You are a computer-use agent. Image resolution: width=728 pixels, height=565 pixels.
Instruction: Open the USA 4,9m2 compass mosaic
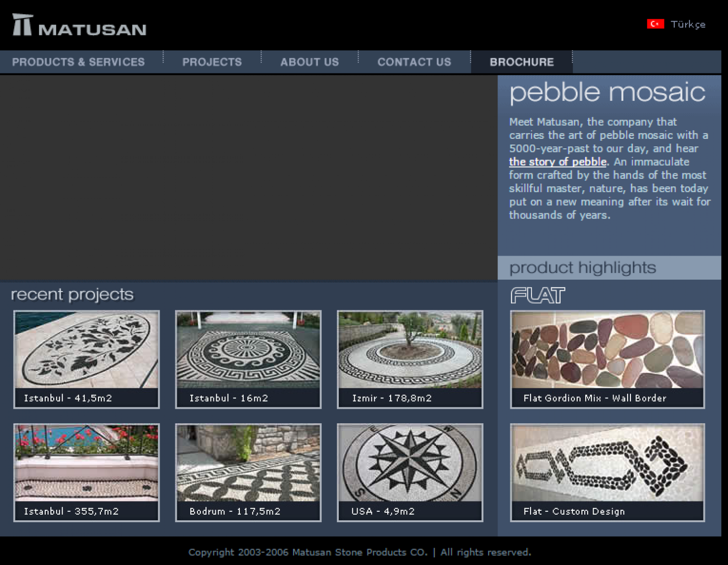[x=410, y=463]
